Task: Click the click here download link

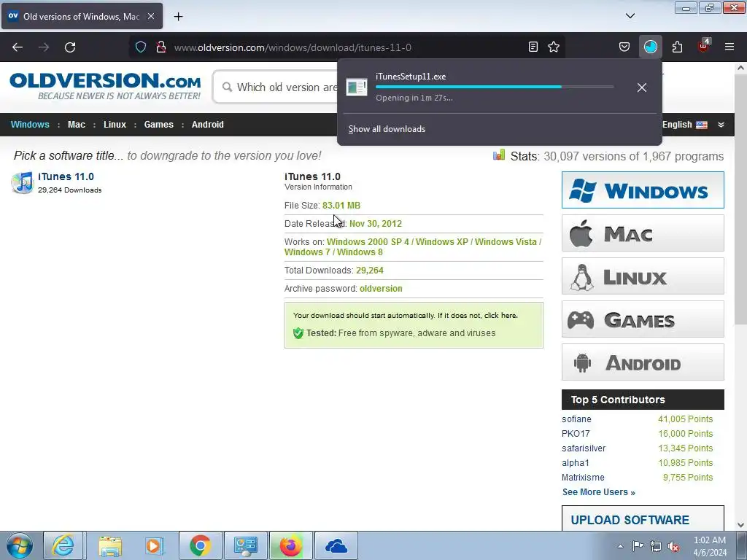Action: [x=500, y=315]
